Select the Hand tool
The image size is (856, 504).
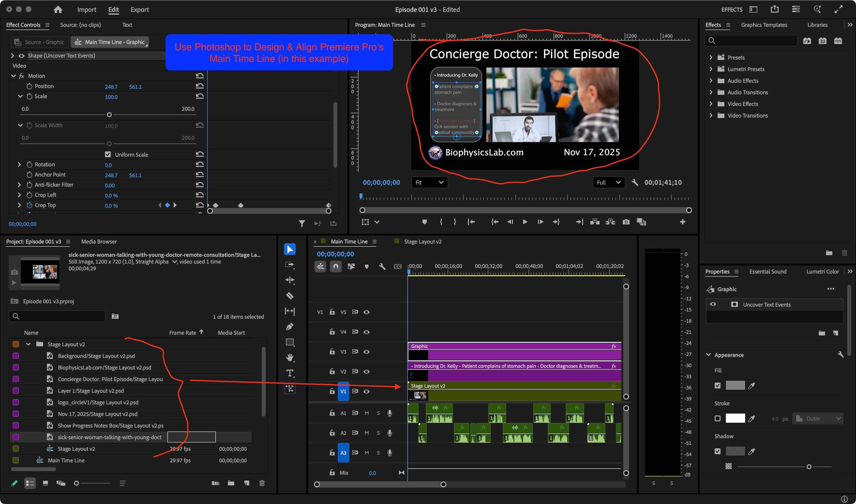[290, 357]
